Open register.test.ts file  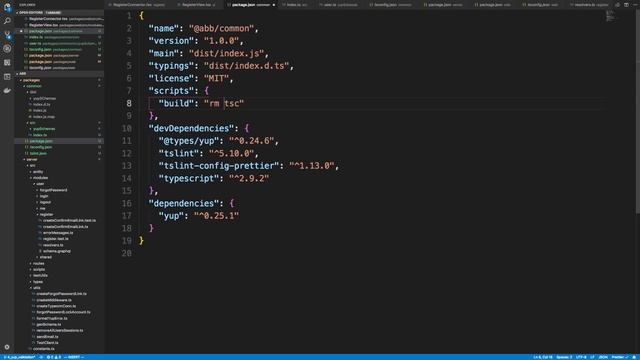pos(56,239)
